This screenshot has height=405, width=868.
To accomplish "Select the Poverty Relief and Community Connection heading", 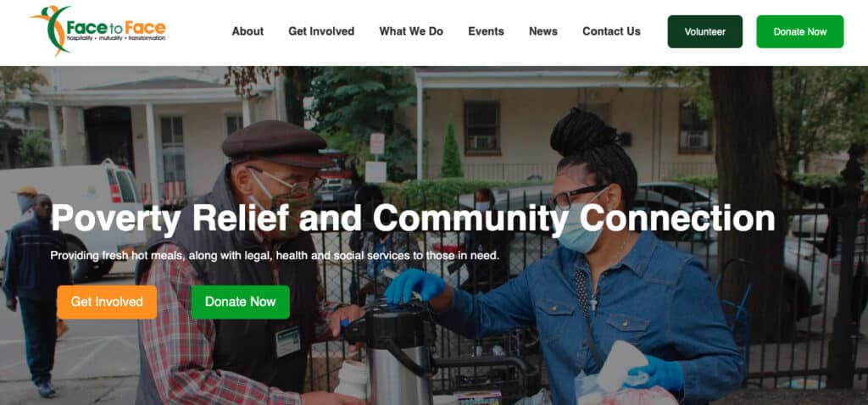I will [x=413, y=218].
